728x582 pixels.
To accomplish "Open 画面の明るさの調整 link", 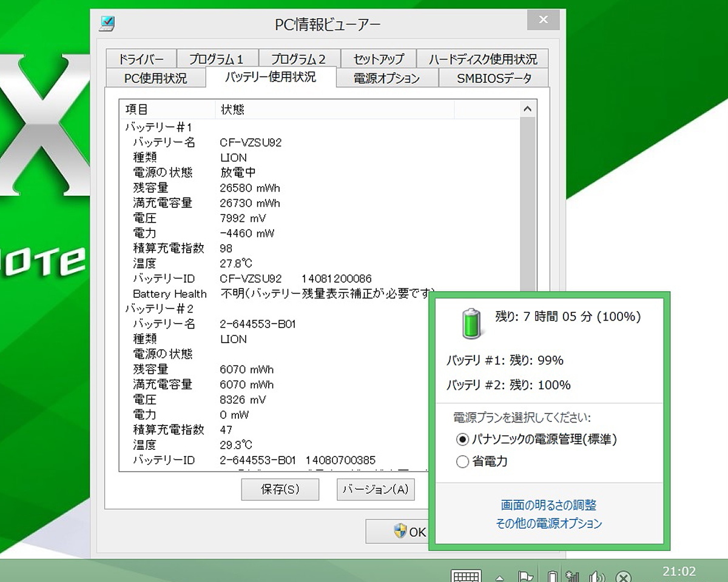I will [548, 505].
